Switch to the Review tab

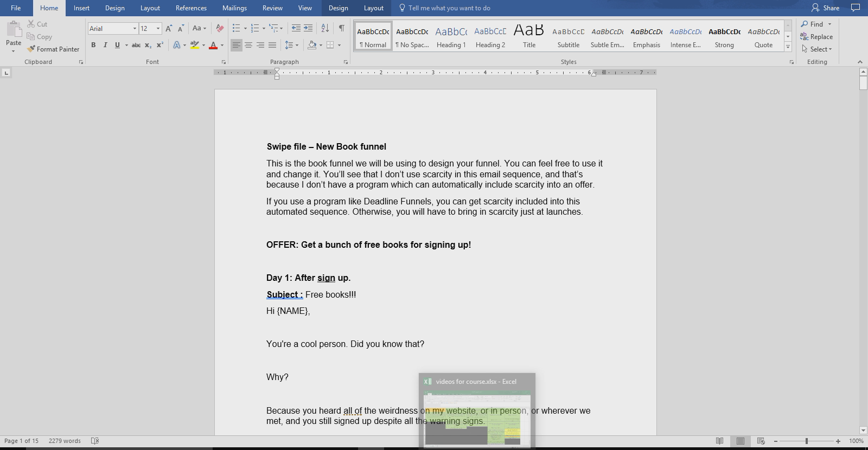pyautogui.click(x=272, y=8)
